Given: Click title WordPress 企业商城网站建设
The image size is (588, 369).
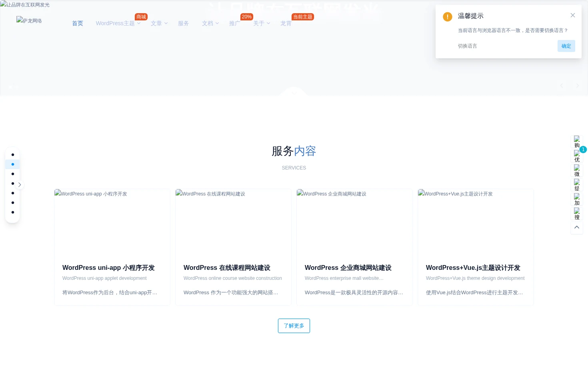Looking at the screenshot, I should pos(348,268).
